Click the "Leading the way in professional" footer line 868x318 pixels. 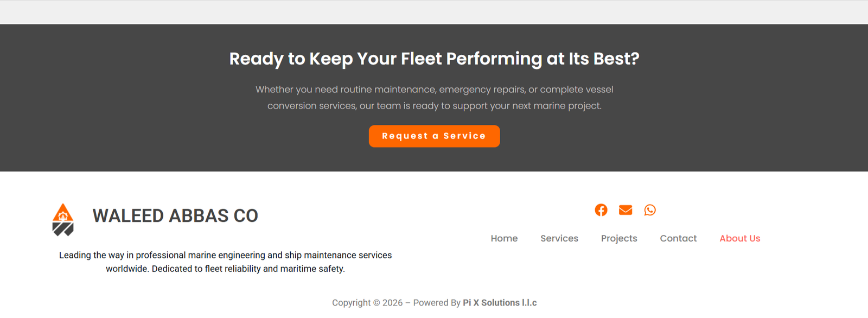point(225,255)
